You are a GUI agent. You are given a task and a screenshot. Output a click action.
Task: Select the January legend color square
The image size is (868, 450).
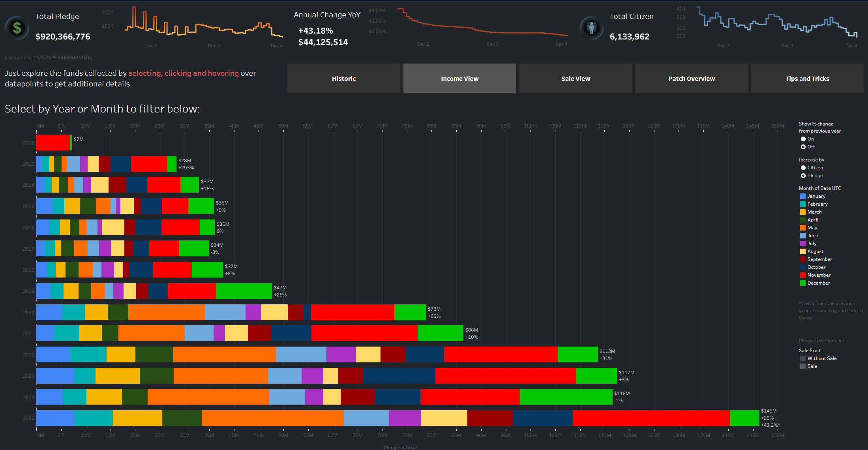[x=802, y=196]
